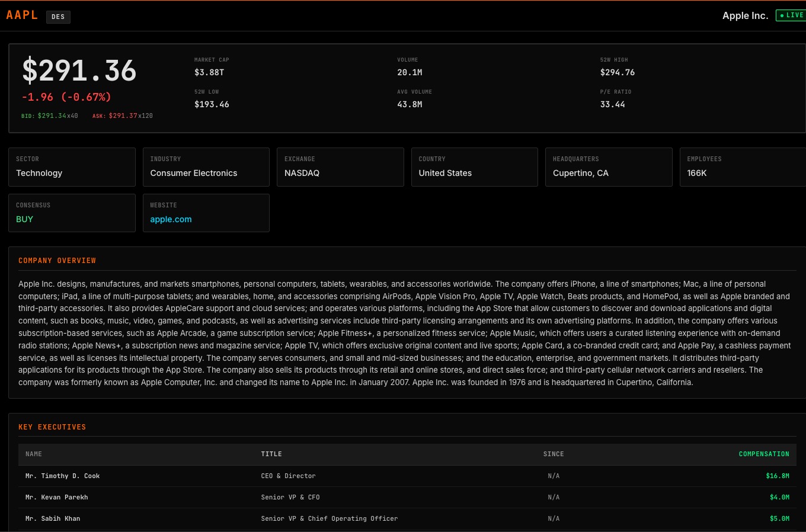Click Sabih Khan's $5.0M compensation

(779, 519)
